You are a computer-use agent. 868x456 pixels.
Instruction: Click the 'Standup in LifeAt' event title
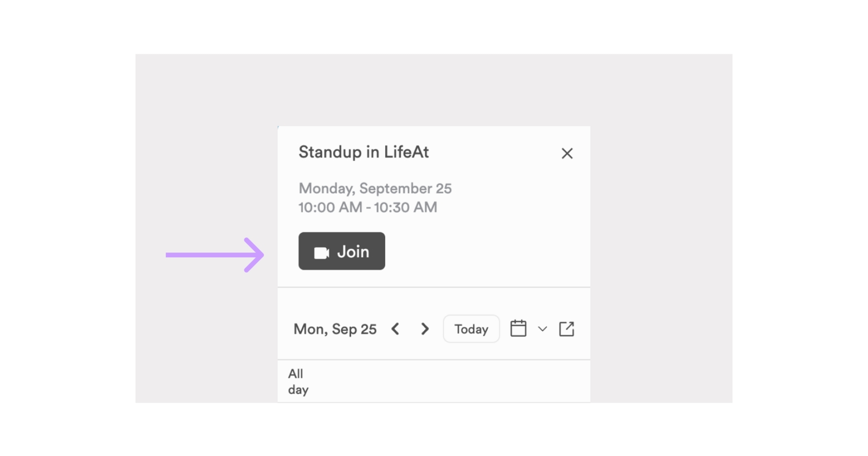(363, 152)
